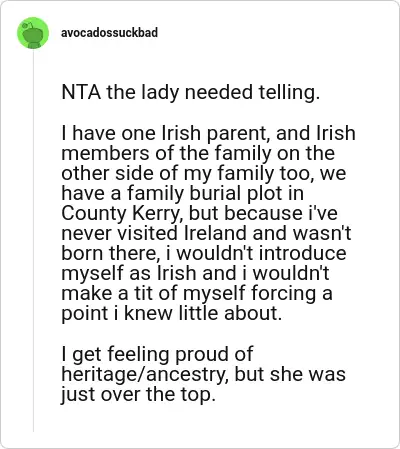
Task: Click the place name "County Kerry"
Action: tap(120, 213)
